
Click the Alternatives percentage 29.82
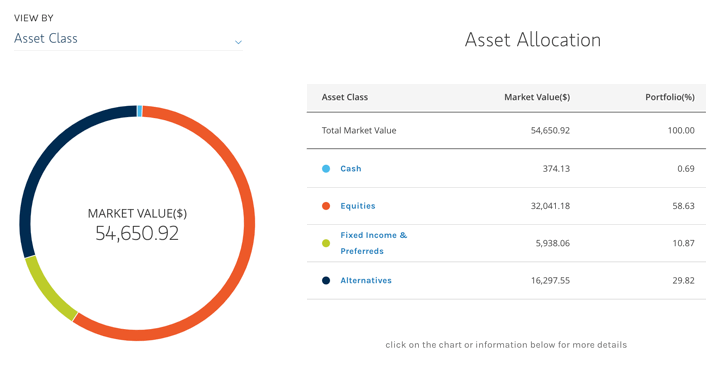click(683, 280)
